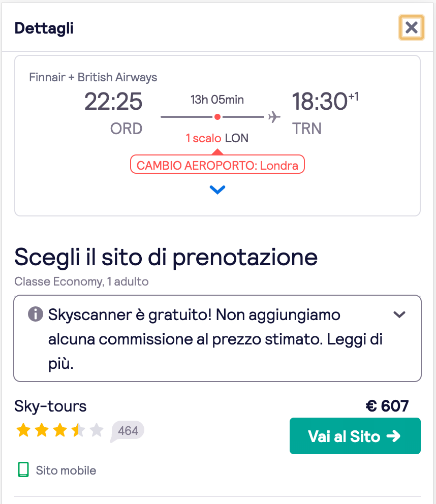Image resolution: width=436 pixels, height=504 pixels.
Task: Click the € 607 price
Action: pyautogui.click(x=387, y=405)
